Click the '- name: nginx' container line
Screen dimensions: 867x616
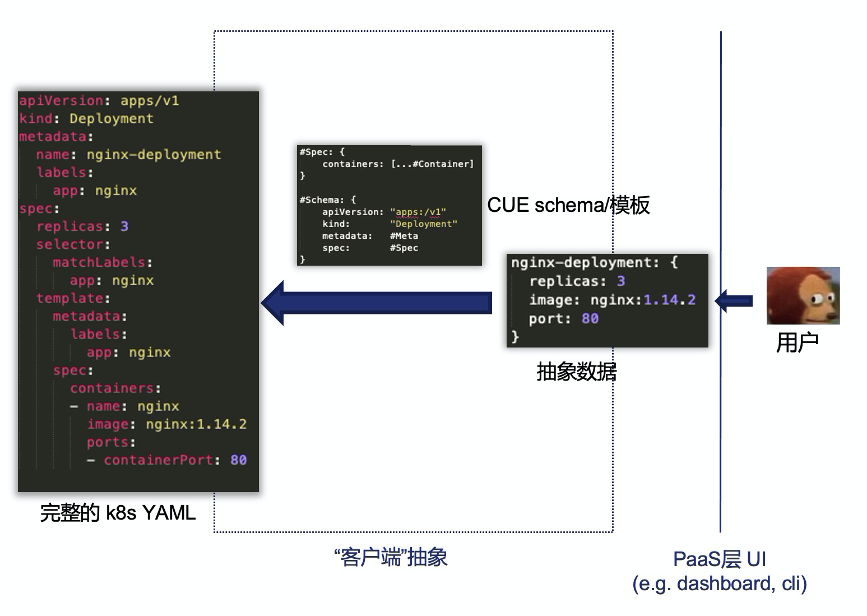[124, 406]
